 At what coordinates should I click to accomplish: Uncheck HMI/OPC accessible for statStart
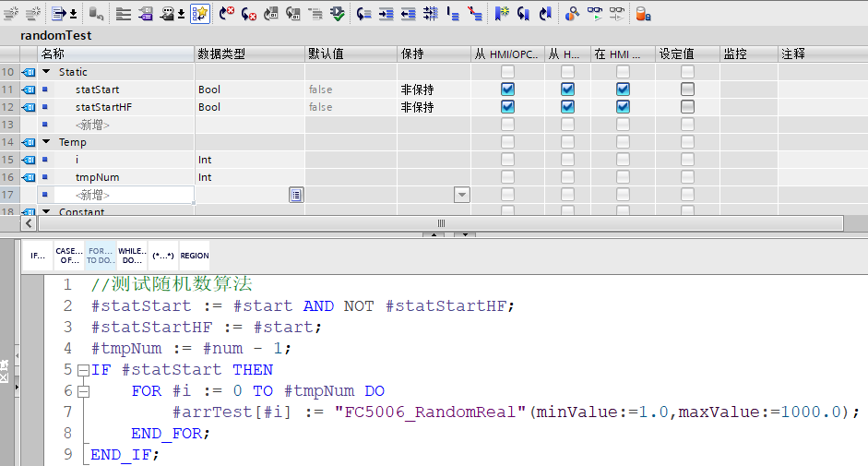coord(507,90)
